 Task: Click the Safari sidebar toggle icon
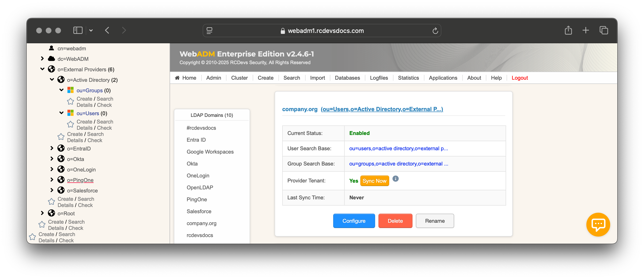(x=78, y=30)
